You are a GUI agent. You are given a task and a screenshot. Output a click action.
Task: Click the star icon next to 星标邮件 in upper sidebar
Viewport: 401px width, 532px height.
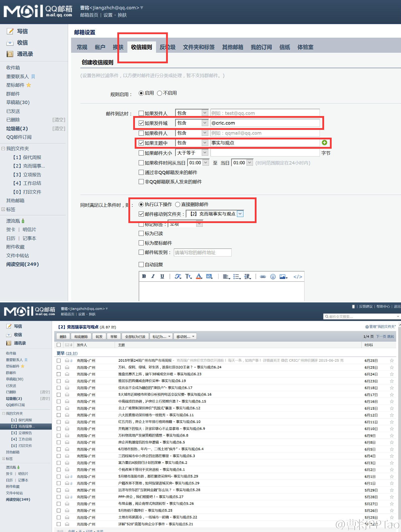coord(29,85)
